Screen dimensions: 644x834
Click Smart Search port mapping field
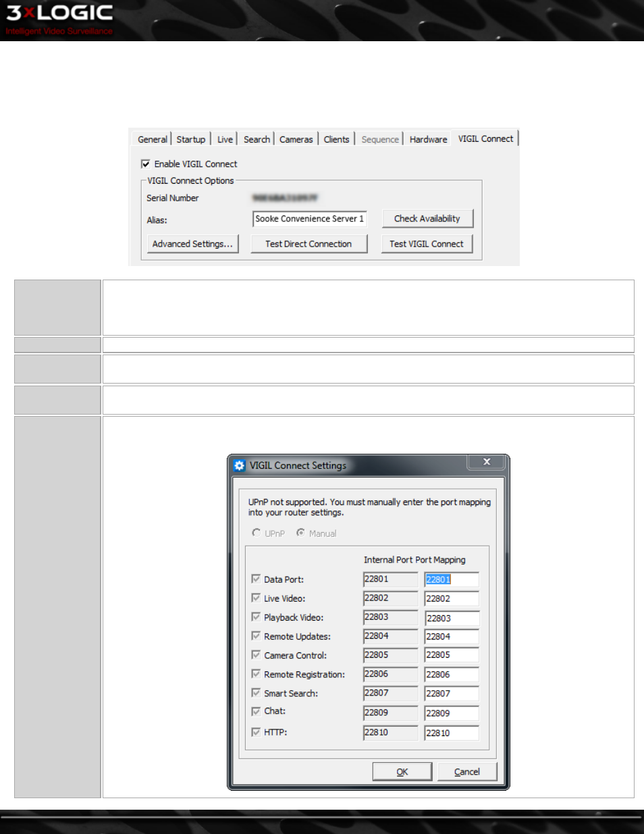[x=452, y=694]
